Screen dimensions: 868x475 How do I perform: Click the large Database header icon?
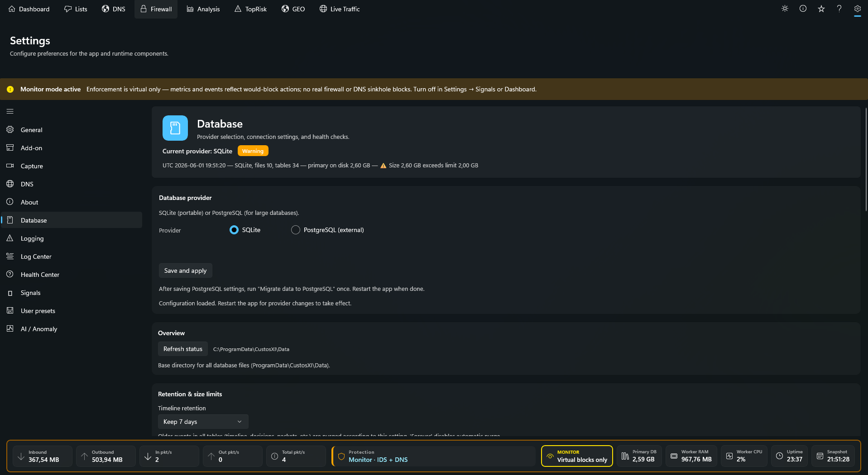pyautogui.click(x=175, y=128)
